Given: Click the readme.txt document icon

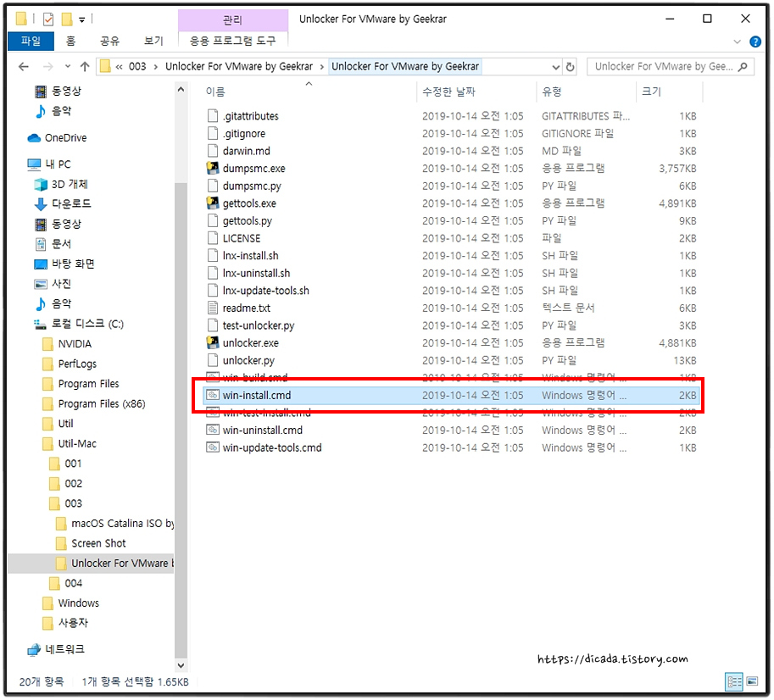Looking at the screenshot, I should [x=212, y=308].
